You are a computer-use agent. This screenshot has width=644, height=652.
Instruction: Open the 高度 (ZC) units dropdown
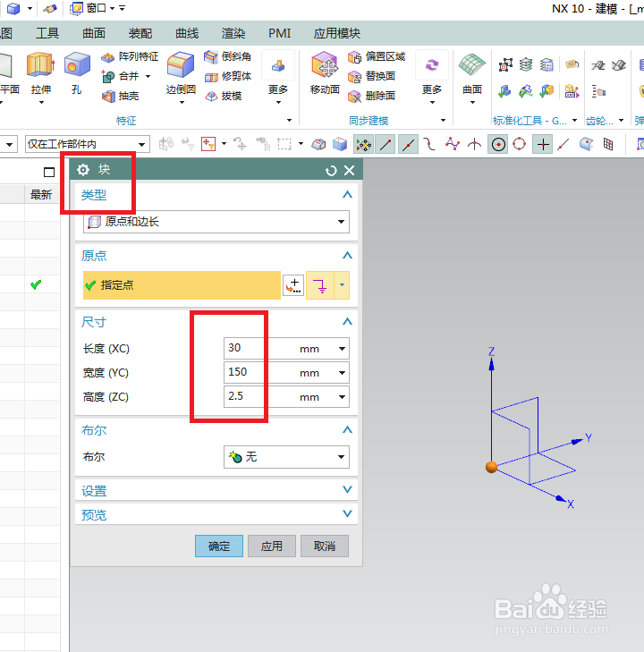point(342,397)
